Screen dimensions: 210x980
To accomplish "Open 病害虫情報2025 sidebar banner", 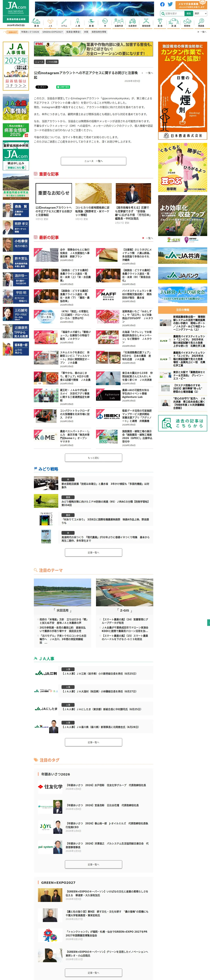I will [x=16, y=130].
